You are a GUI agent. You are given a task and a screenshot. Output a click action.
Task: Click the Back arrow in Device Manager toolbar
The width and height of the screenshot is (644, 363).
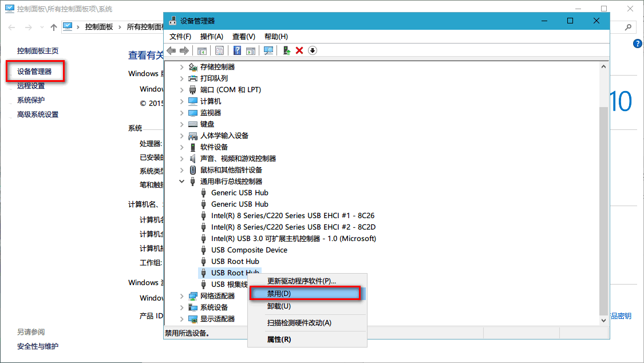[x=171, y=50]
